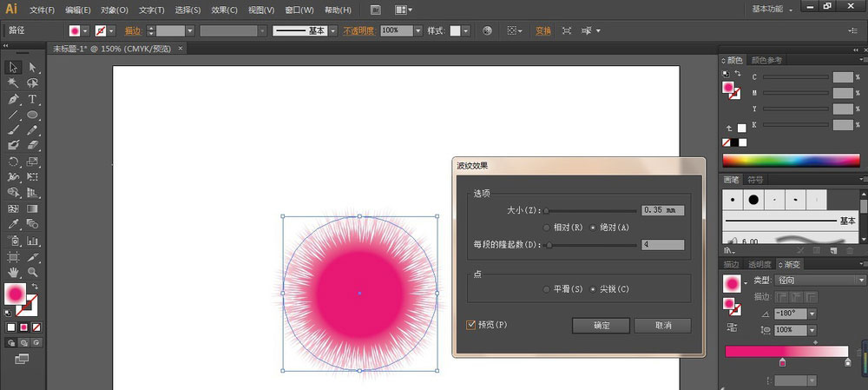Pick the Pen tool
The width and height of the screenshot is (868, 390).
[14, 99]
